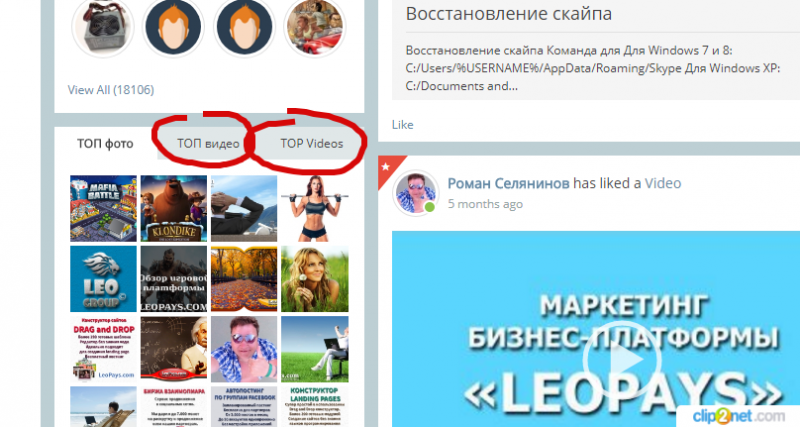800x427 pixels.
Task: Open the Drag and Drop constructor thumbnail
Action: pyautogui.click(x=104, y=349)
